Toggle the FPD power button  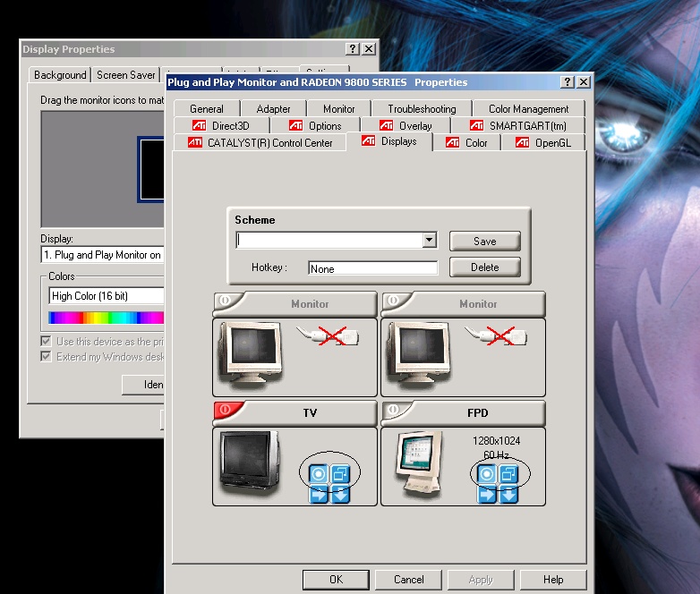394,410
